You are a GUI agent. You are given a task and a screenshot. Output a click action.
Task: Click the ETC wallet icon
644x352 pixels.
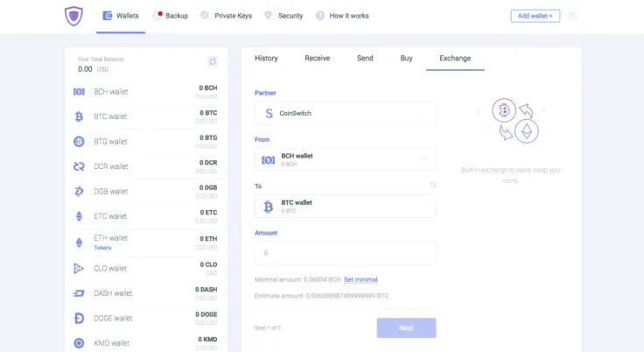click(x=79, y=216)
